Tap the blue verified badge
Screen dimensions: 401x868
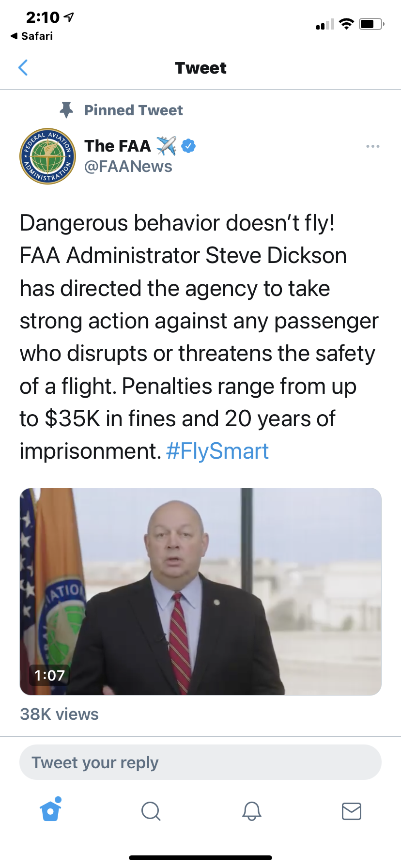click(188, 146)
